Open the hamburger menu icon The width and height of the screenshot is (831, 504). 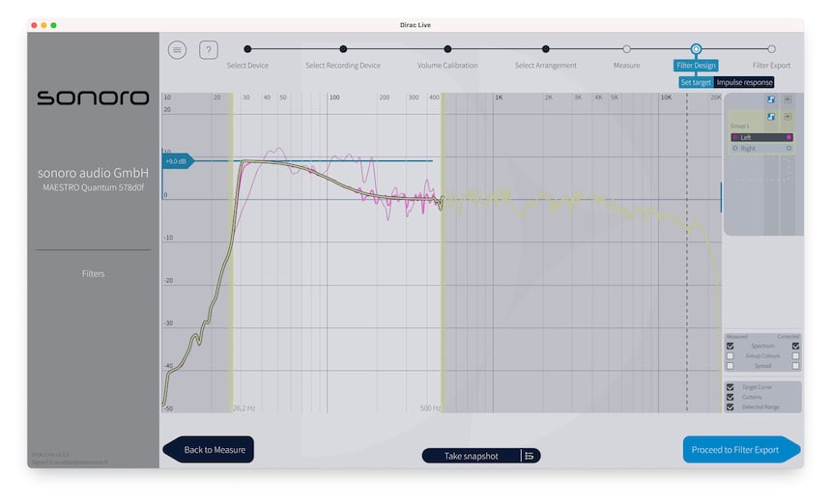[177, 50]
